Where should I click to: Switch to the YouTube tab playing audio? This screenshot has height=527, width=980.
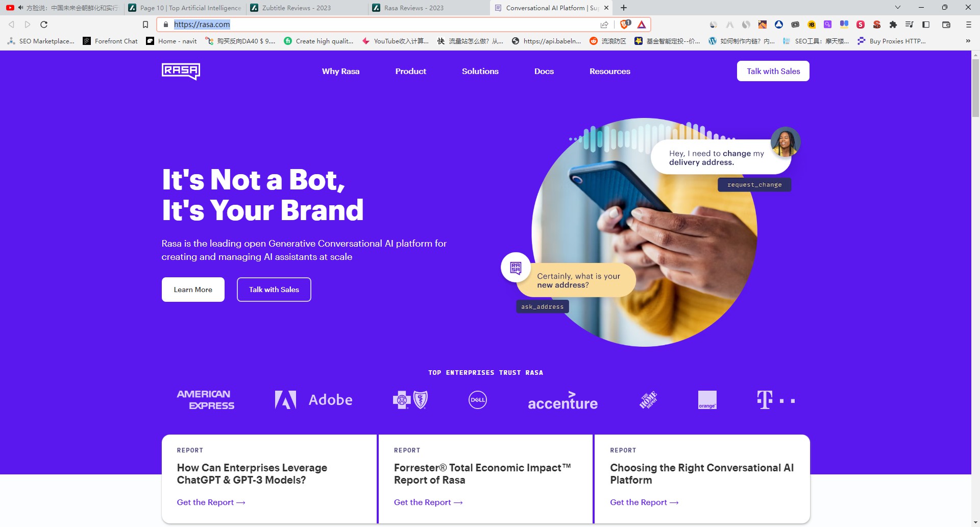tap(62, 8)
